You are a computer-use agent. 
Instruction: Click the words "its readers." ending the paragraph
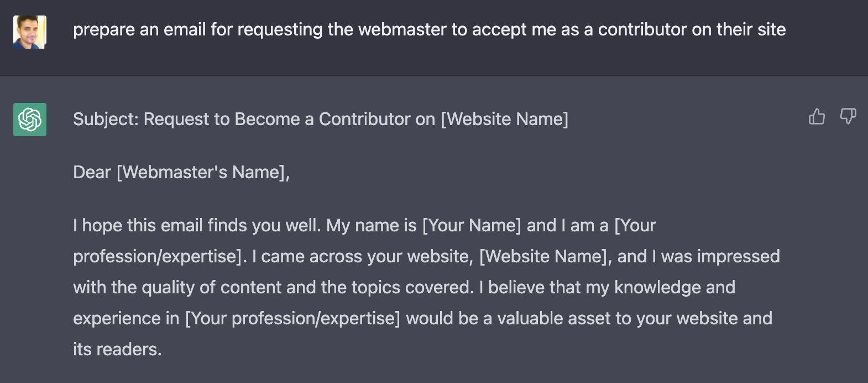[x=117, y=349]
